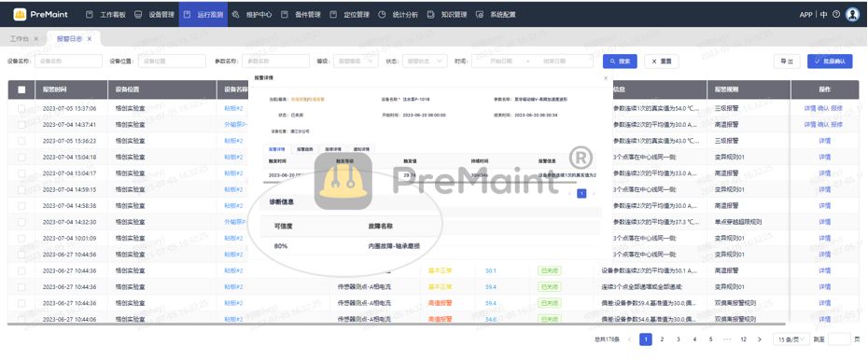Check the row dated 2023-07-04 14:37:41
868x359 pixels.
(21, 125)
